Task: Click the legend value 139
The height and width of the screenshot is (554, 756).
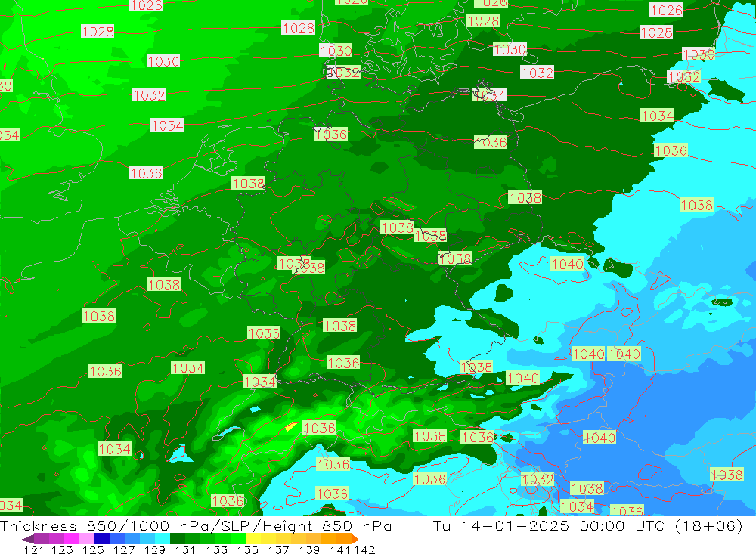Action: coord(309,550)
